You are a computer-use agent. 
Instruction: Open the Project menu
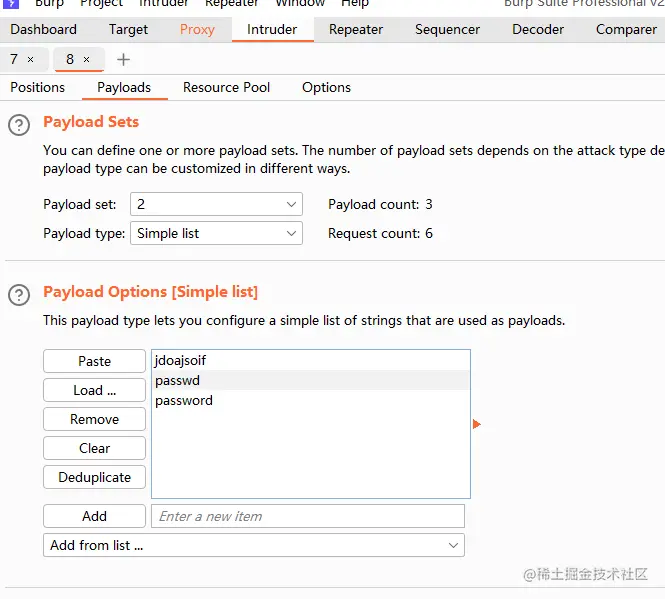(x=101, y=3)
